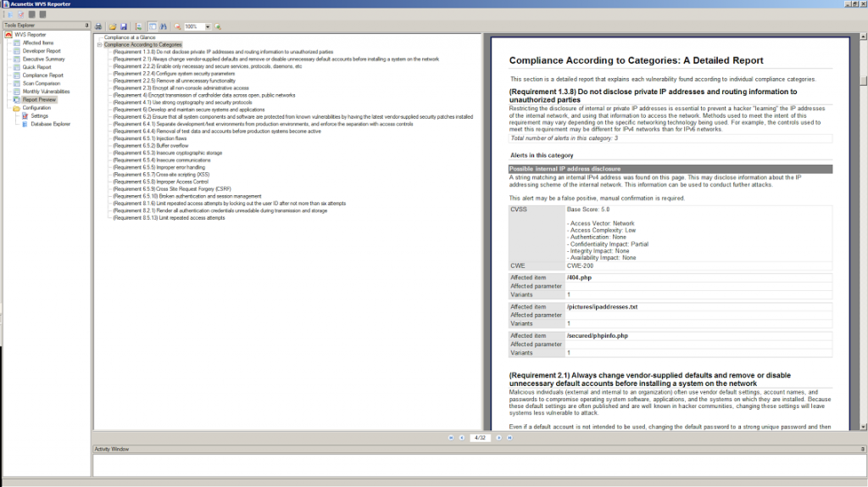Open the Compliance Report template

(42, 76)
